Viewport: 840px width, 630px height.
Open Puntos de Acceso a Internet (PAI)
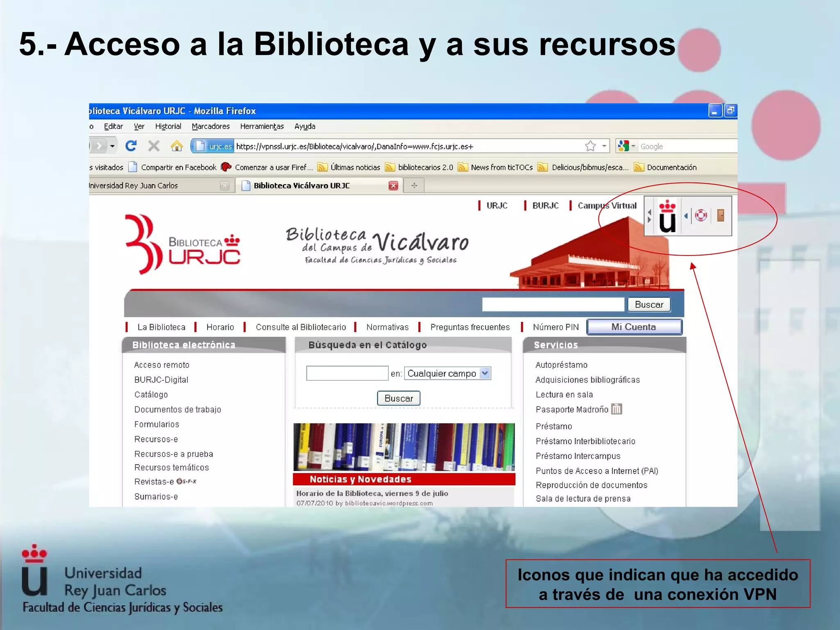[597, 471]
